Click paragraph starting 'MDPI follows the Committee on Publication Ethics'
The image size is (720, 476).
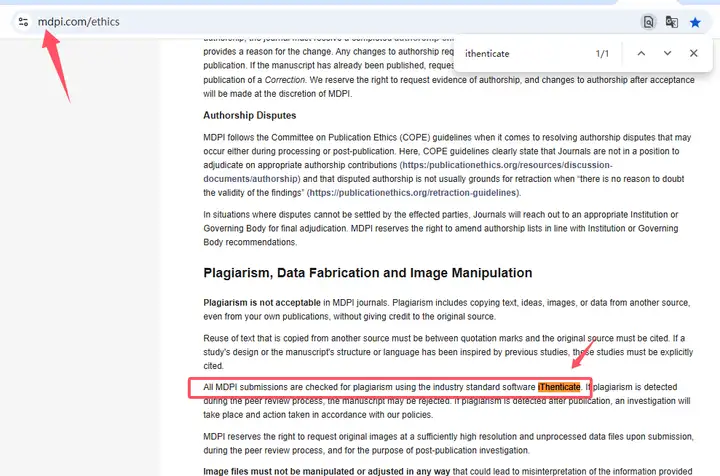[x=447, y=165]
